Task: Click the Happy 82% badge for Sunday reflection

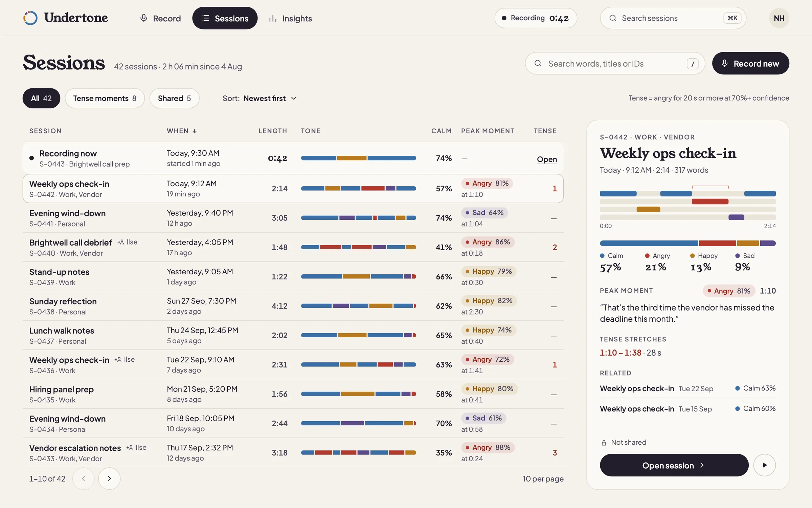Action: pos(489,301)
